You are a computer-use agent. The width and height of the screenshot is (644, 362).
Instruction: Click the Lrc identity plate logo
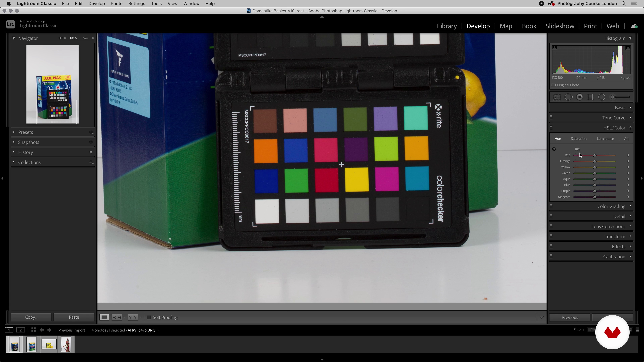pos(11,24)
